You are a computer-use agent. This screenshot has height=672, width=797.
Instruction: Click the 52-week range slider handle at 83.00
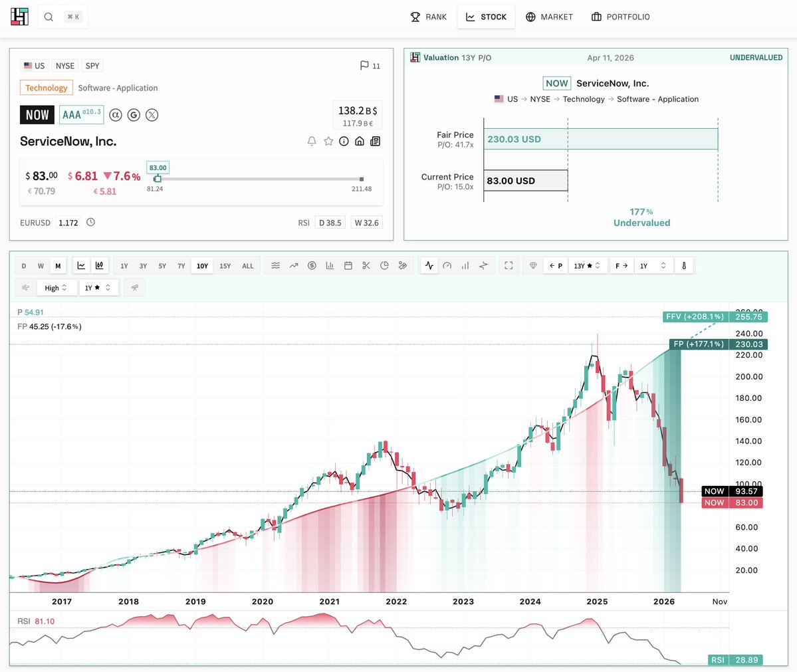[158, 178]
